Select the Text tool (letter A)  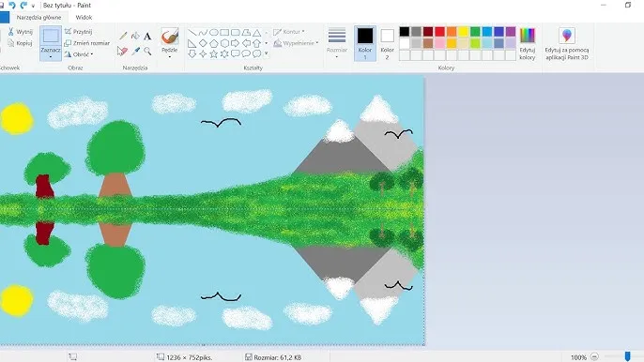[147, 37]
